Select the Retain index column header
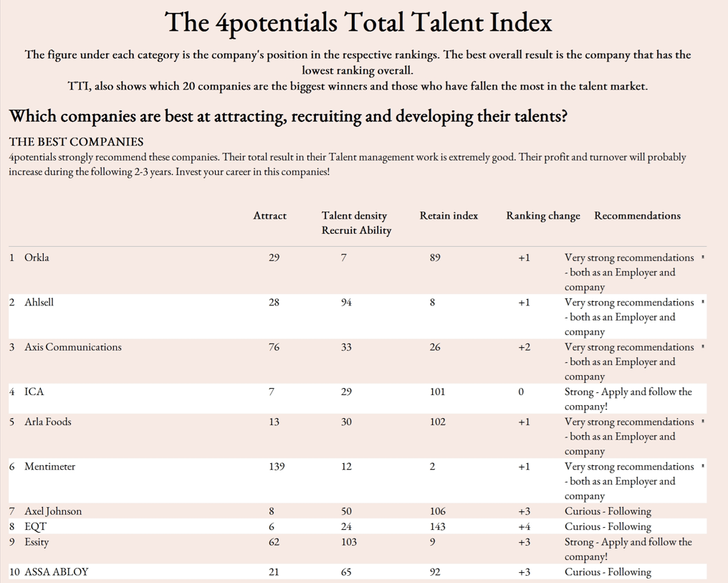The height and width of the screenshot is (583, 728). (449, 216)
